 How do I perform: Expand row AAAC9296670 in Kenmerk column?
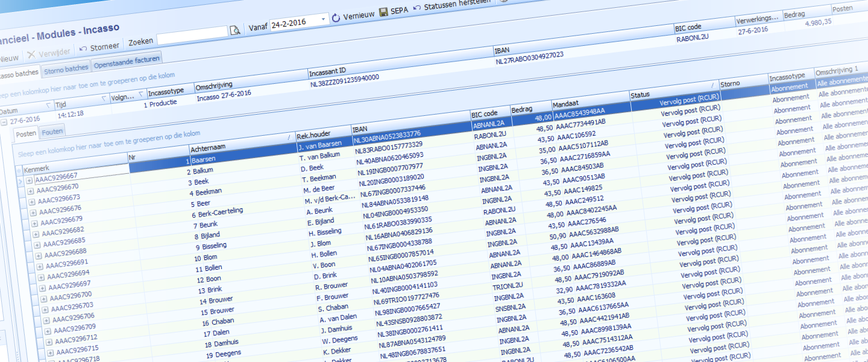coord(30,191)
